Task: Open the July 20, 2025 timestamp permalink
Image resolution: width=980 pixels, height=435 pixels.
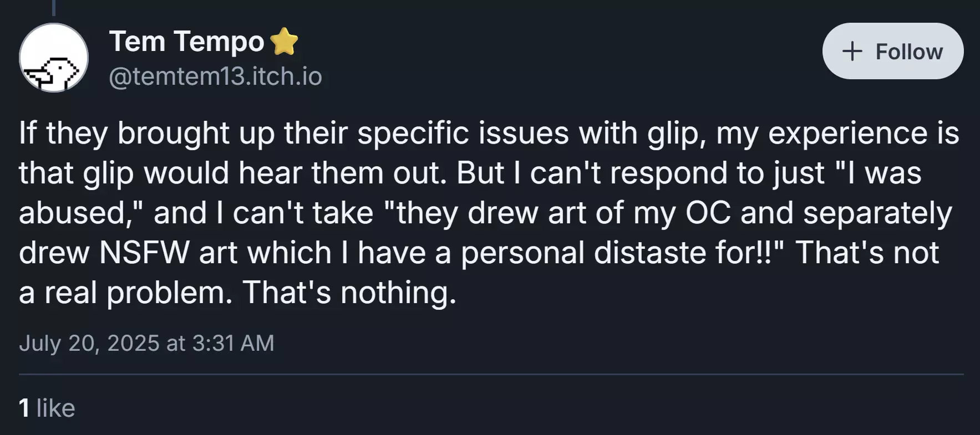Action: pyautogui.click(x=146, y=343)
